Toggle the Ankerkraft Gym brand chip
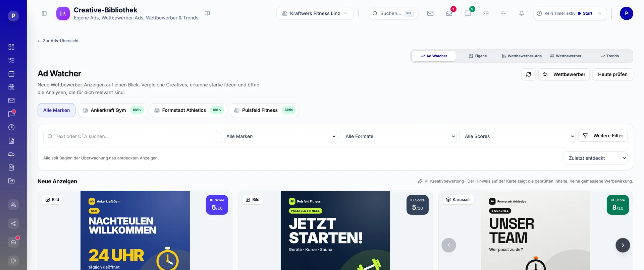The height and width of the screenshot is (270, 644). coord(113,110)
